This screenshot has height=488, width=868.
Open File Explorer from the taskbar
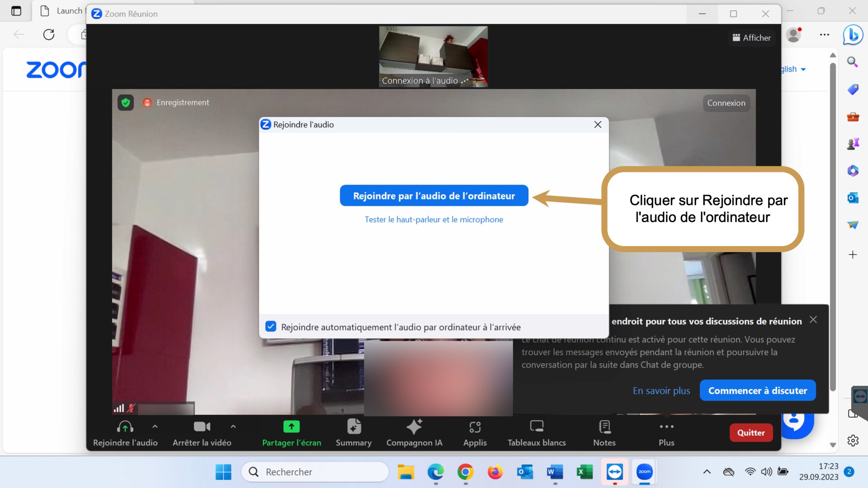coord(406,472)
